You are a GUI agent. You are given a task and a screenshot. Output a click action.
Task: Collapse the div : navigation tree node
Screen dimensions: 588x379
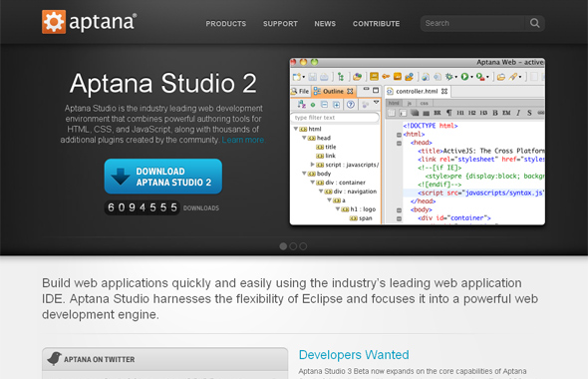tap(321, 191)
